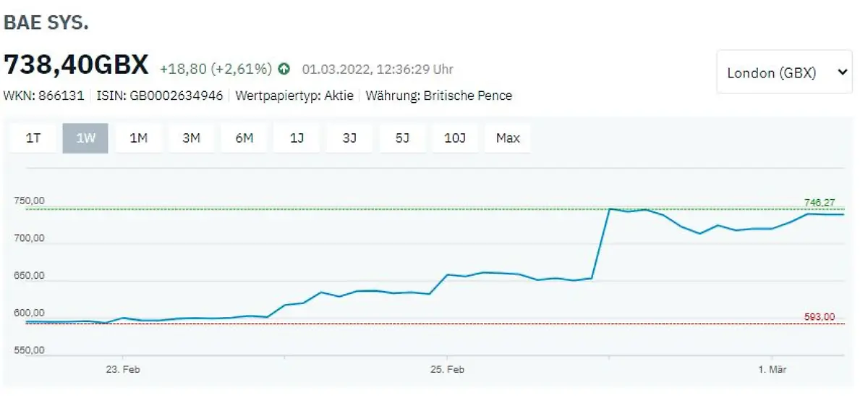
Task: Click the BAE SYS. stock title
Action: 46,22
